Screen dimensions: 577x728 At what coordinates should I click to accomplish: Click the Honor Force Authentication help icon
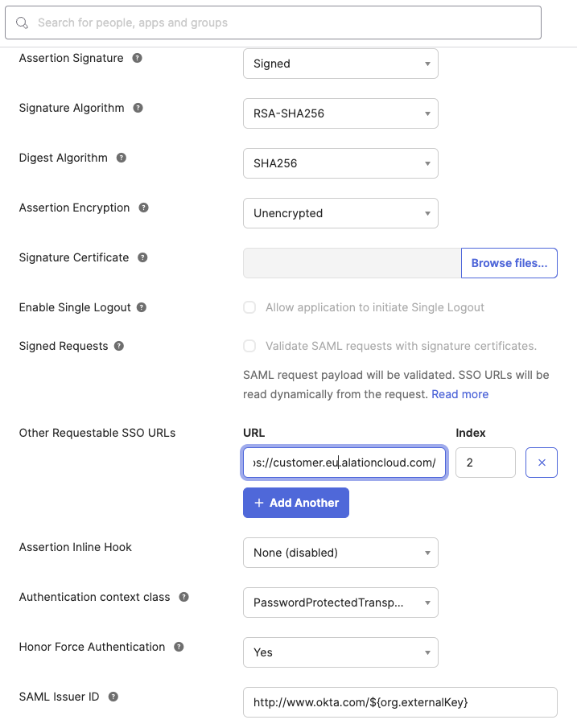coord(179,647)
